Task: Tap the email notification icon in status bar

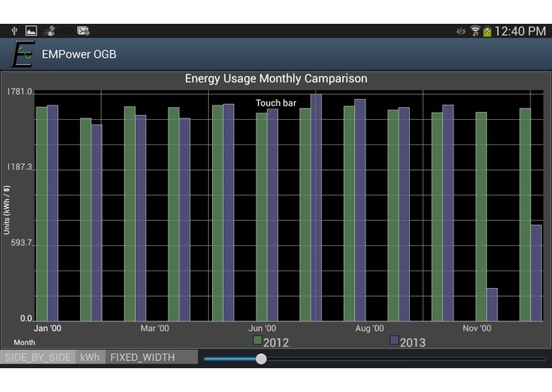Action: [83, 31]
